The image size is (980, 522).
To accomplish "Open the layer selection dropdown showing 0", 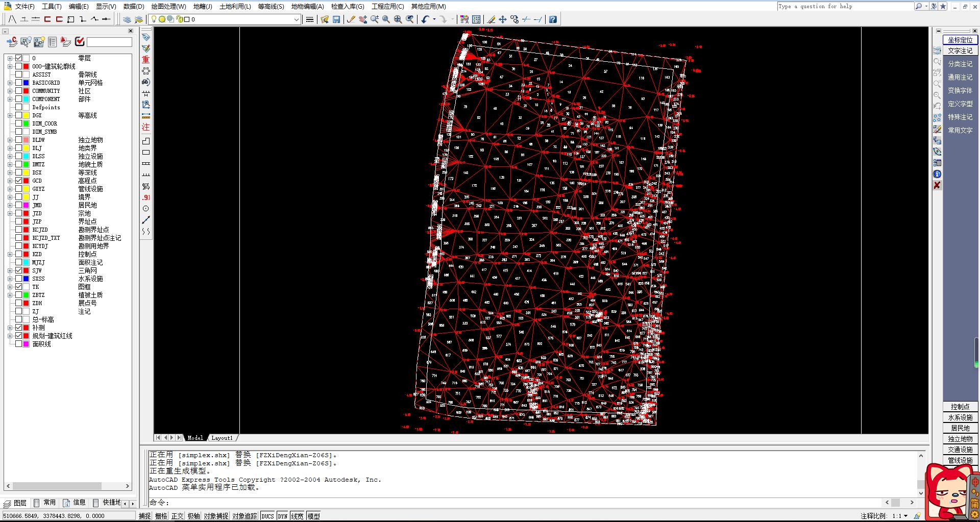I will pyautogui.click(x=224, y=19).
